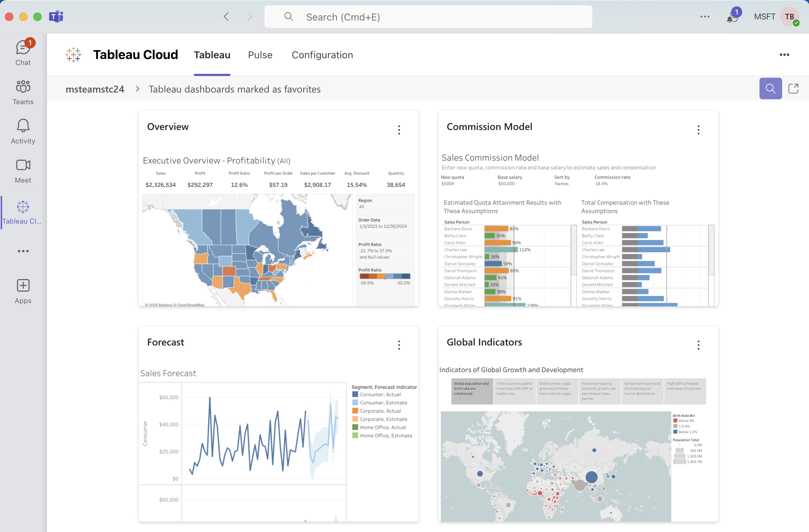The width and height of the screenshot is (809, 532).
Task: Switch to the Configuration tab
Action: tap(322, 55)
